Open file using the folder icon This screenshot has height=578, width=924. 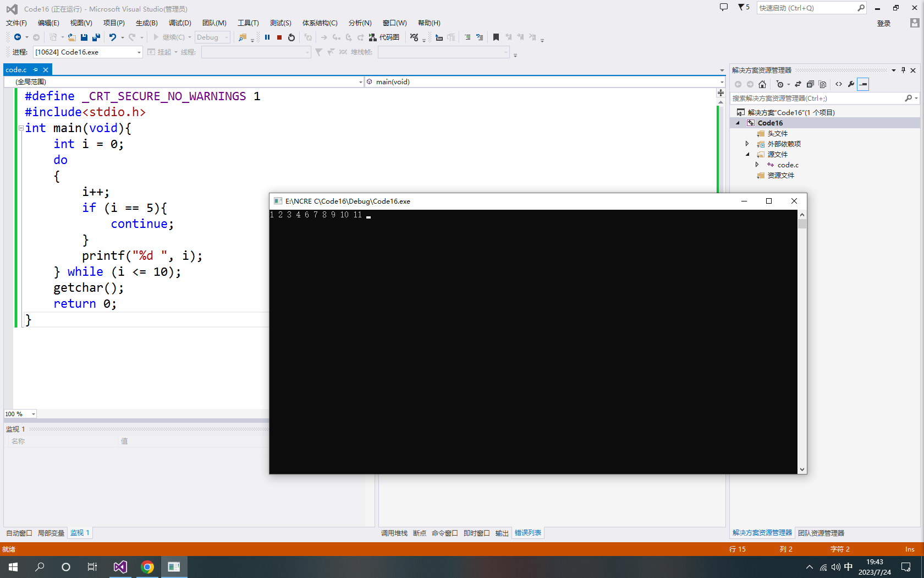[71, 37]
